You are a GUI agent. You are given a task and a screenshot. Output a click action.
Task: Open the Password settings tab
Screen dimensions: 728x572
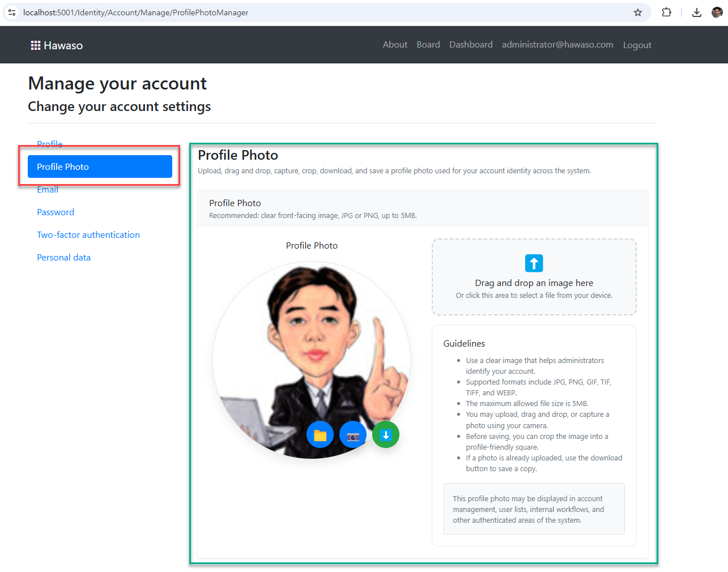tap(56, 212)
